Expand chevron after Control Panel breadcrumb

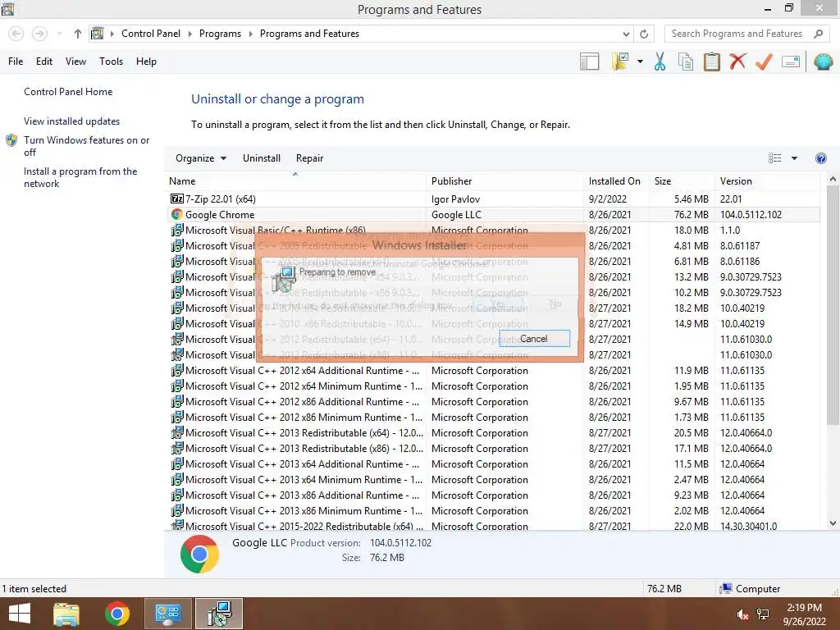(189, 34)
